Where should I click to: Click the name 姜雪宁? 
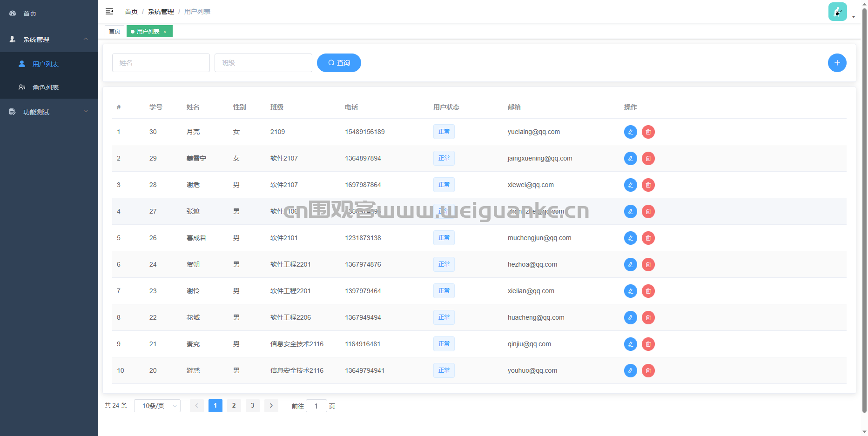tap(196, 158)
